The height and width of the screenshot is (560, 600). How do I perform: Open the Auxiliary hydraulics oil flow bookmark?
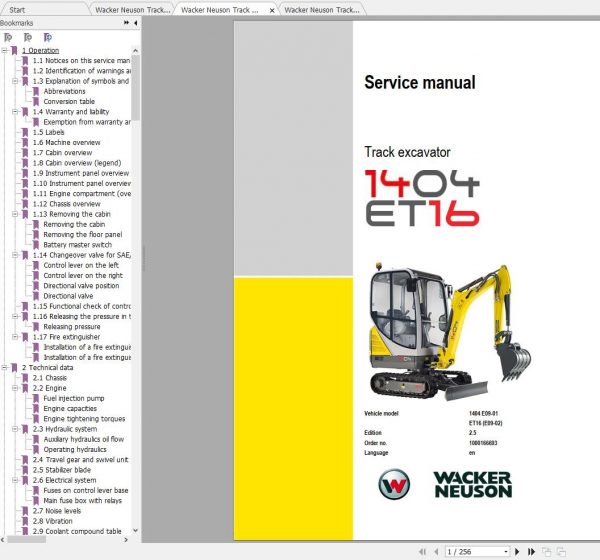[83, 439]
